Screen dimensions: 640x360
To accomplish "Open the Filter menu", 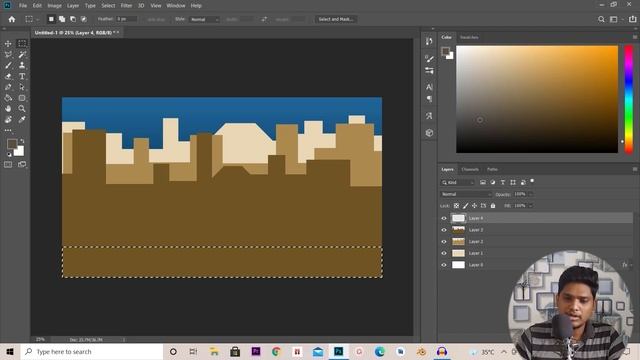I will (126, 6).
